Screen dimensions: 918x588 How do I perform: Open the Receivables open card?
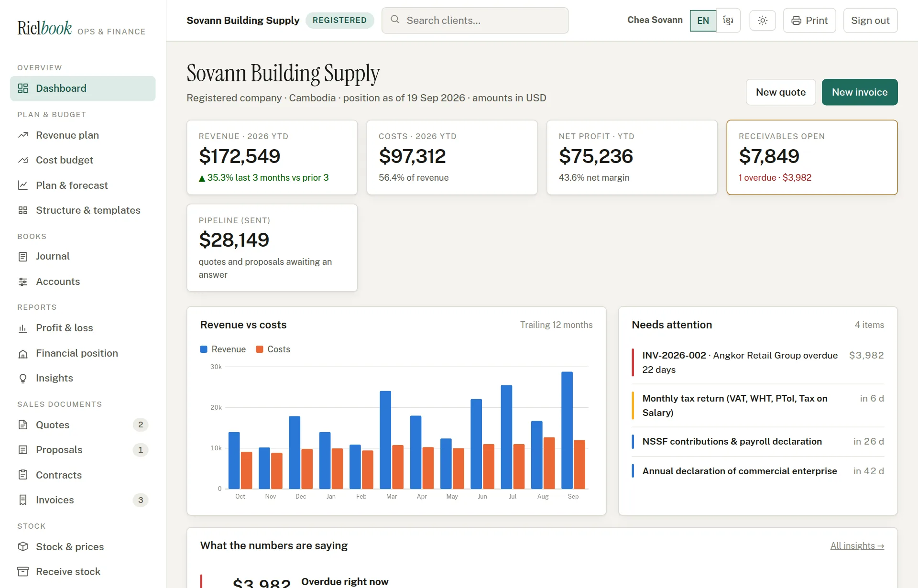[x=812, y=157]
